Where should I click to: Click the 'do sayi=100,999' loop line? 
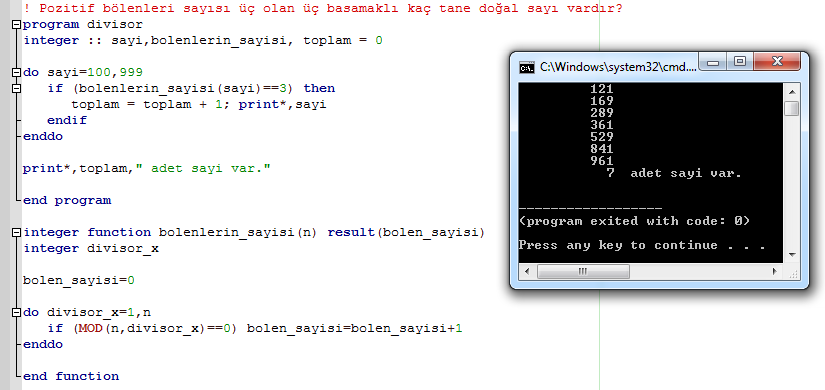tap(83, 72)
